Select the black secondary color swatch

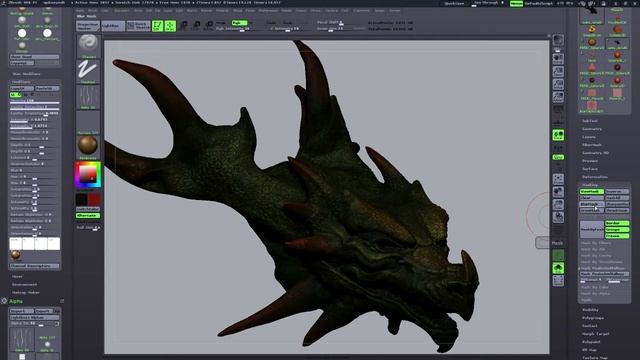click(x=82, y=200)
